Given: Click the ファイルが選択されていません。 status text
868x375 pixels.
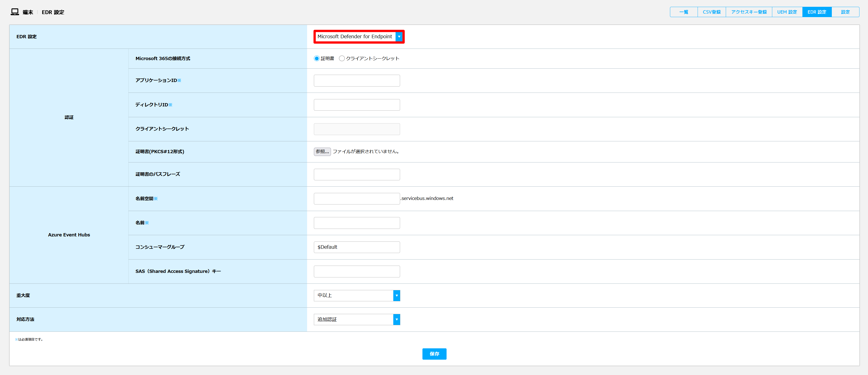Looking at the screenshot, I should point(366,151).
